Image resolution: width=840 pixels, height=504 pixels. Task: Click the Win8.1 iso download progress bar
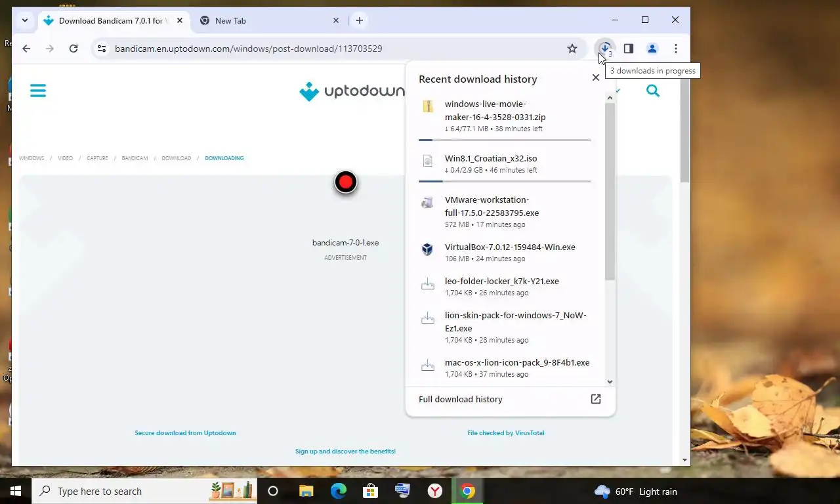(x=505, y=181)
